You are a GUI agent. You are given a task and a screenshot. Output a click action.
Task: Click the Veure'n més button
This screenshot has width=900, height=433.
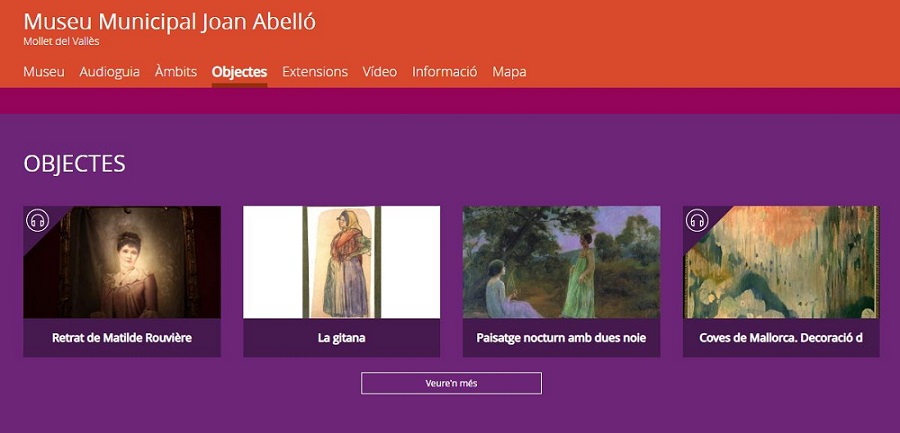(451, 383)
